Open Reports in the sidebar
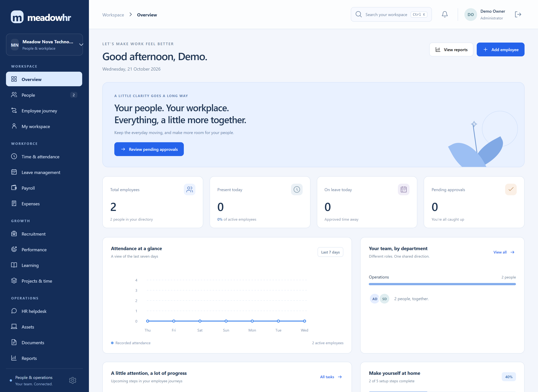This screenshot has width=538, height=392. (44, 358)
